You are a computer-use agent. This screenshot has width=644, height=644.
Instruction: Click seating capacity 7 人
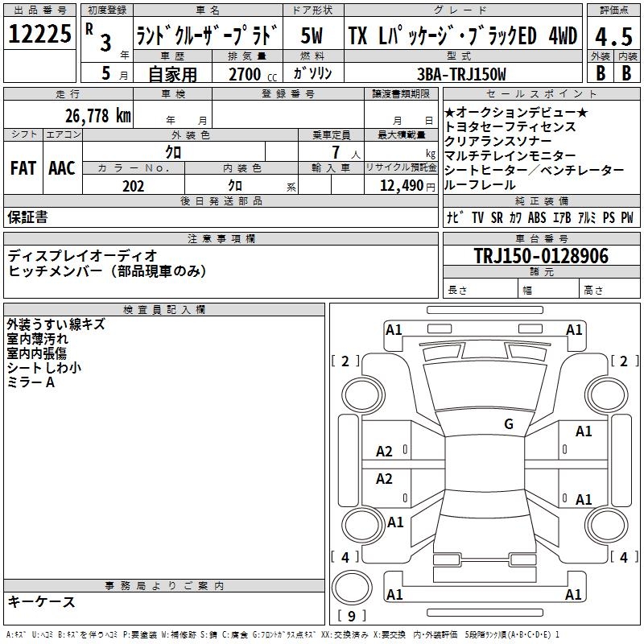(346, 152)
